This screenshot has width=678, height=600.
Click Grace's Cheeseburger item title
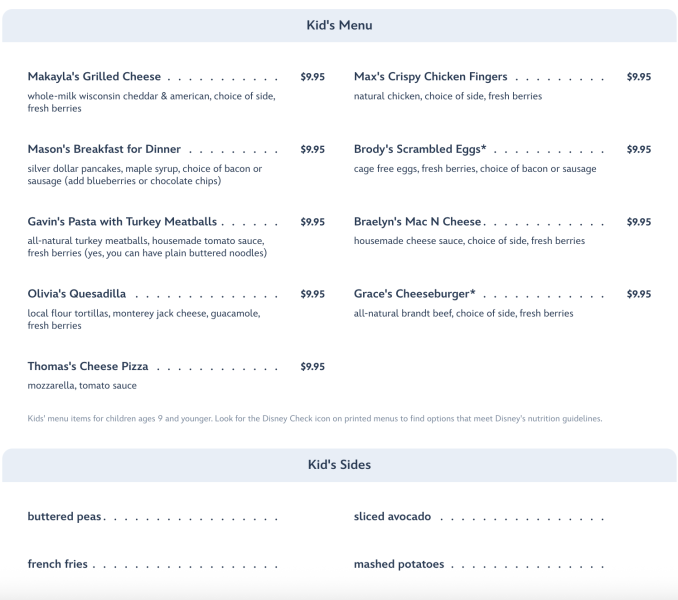pyautogui.click(x=414, y=294)
